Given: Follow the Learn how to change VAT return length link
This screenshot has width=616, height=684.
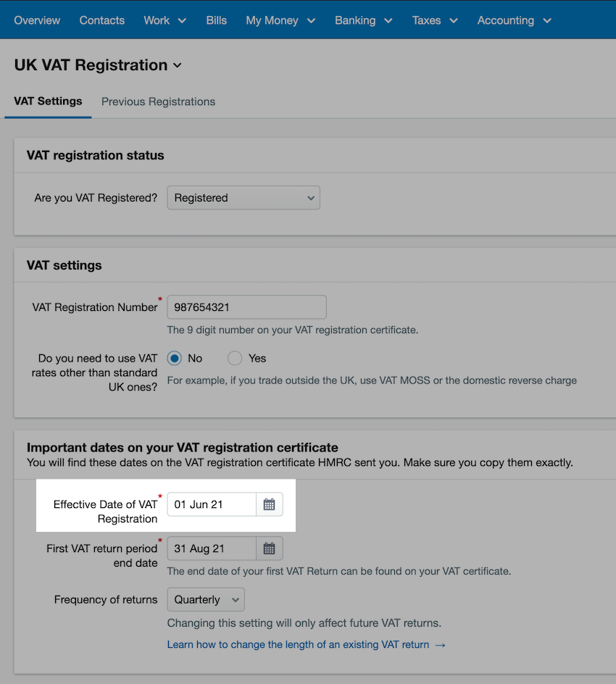Looking at the screenshot, I should pyautogui.click(x=307, y=645).
